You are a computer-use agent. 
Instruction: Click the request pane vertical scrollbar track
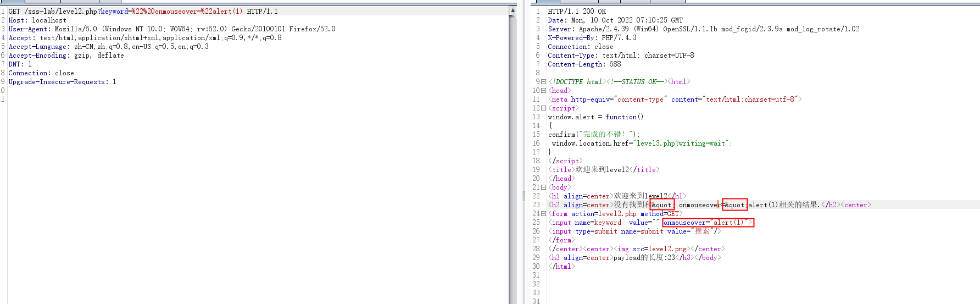[x=513, y=159]
